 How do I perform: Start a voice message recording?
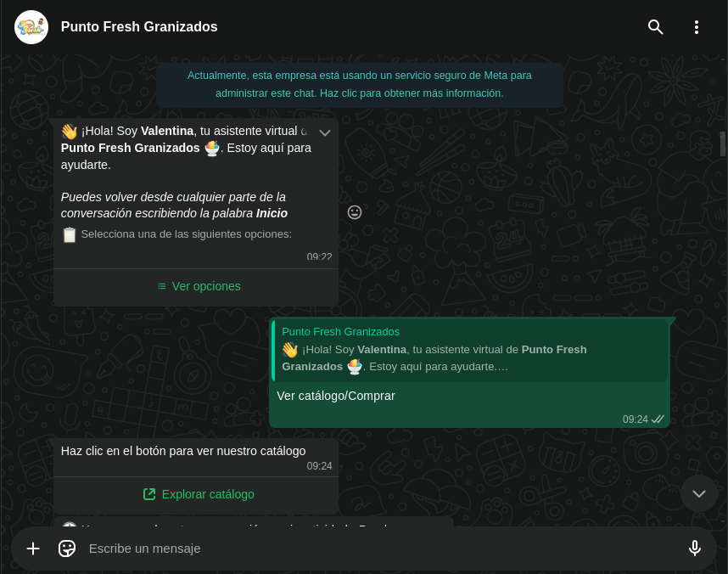pos(694,549)
